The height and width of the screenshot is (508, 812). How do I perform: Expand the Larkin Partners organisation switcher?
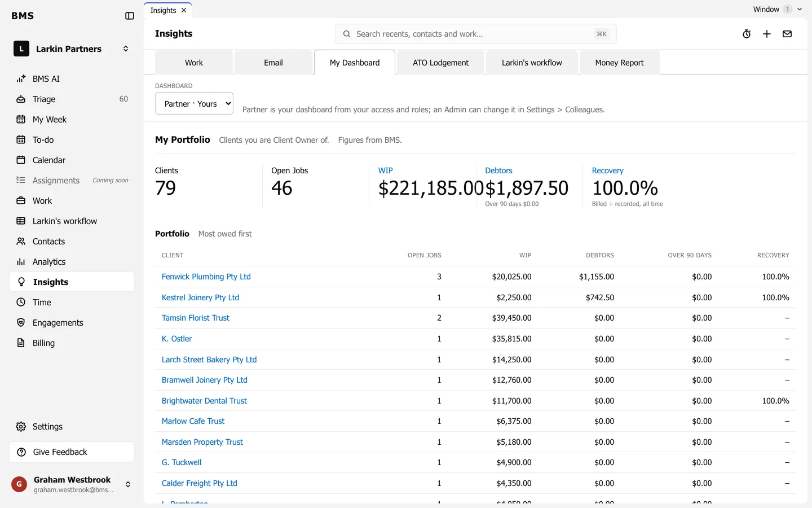tap(126, 49)
